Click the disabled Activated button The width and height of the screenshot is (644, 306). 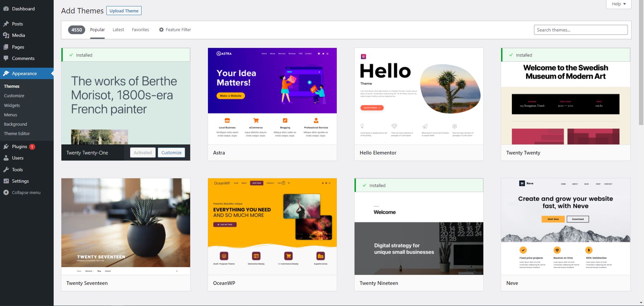[143, 152]
